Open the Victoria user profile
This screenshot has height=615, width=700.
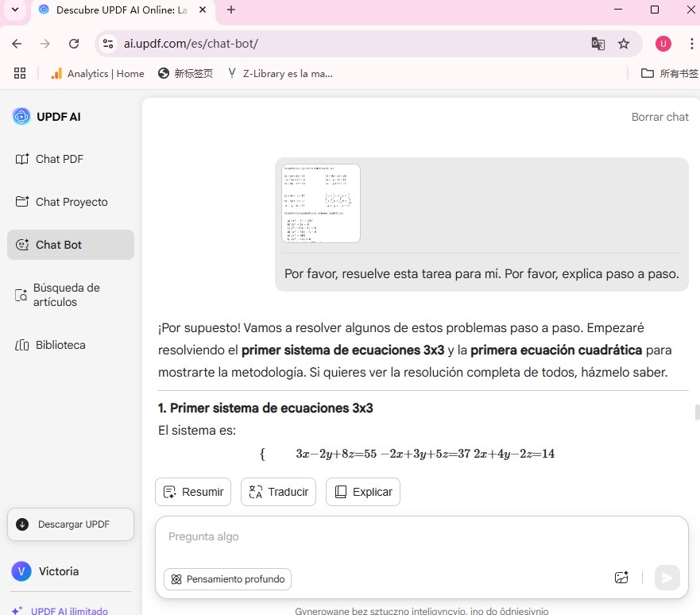click(x=45, y=571)
